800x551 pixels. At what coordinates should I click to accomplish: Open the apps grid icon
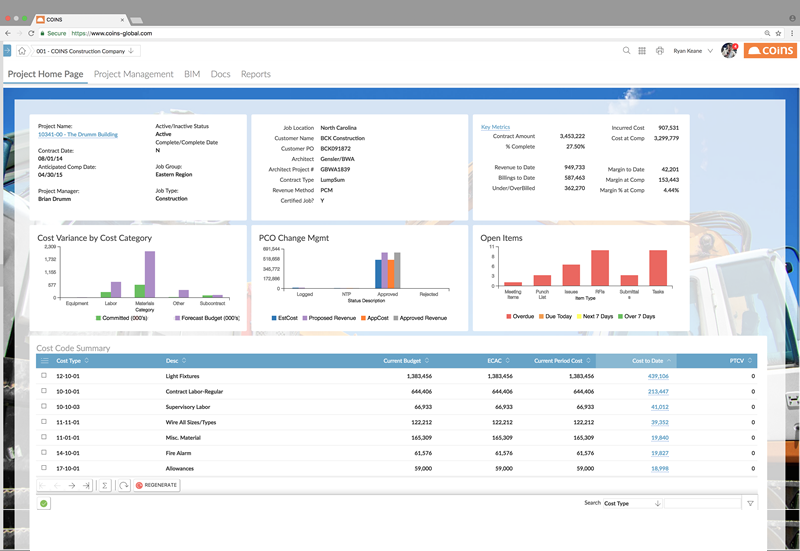tap(642, 51)
